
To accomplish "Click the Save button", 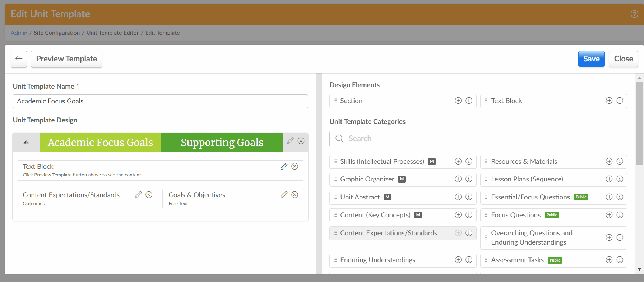I will [591, 59].
